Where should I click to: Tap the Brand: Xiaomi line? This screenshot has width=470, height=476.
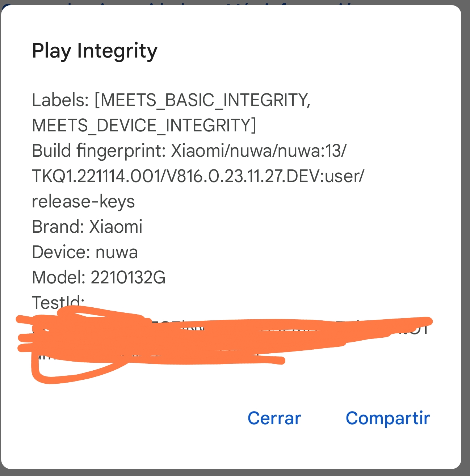coord(87,227)
